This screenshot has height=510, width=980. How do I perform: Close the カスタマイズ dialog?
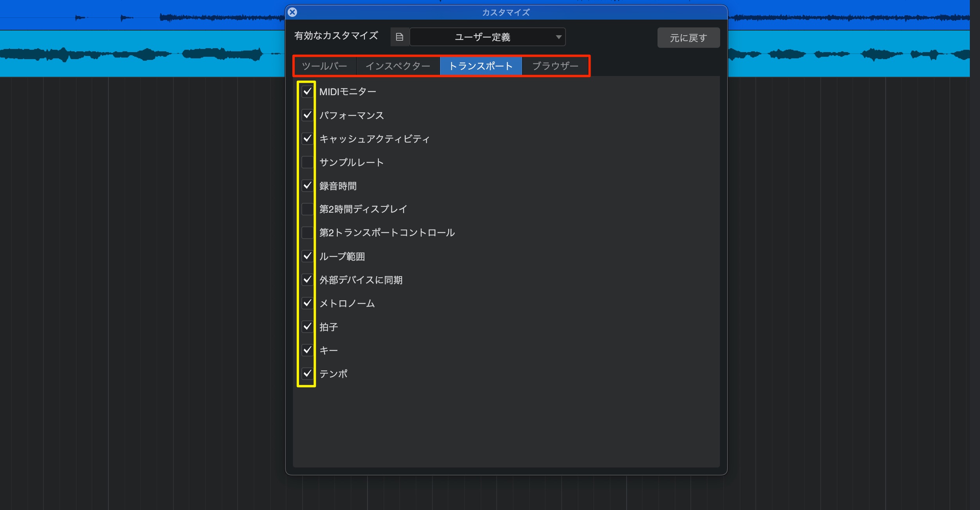(x=292, y=12)
